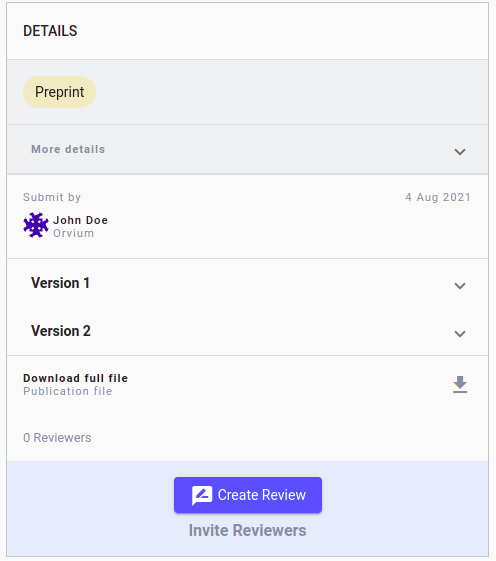Open the Version 1 panel label
This screenshot has height=561, width=496.
[x=60, y=283]
